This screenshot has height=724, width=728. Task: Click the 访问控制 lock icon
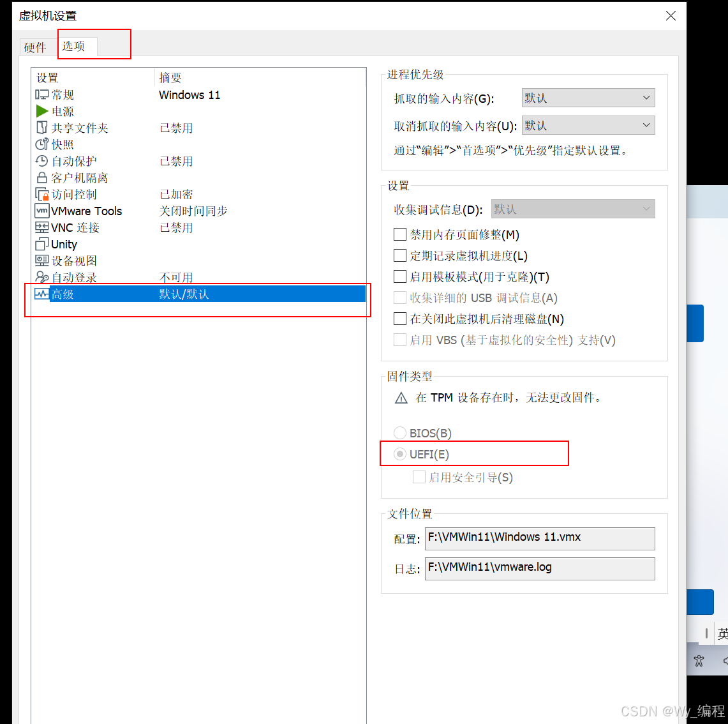click(x=41, y=194)
